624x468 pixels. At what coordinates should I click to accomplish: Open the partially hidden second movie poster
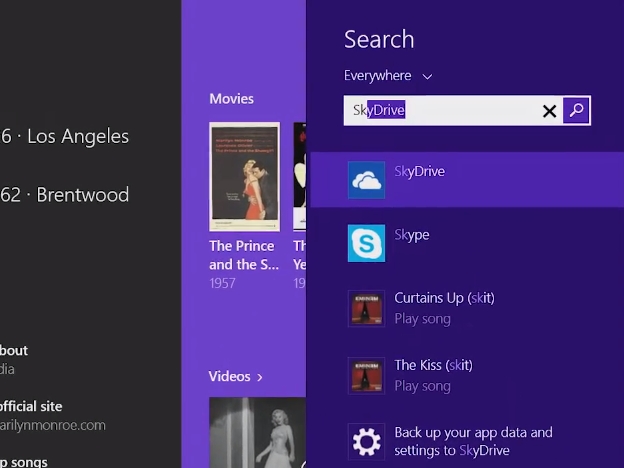pyautogui.click(x=300, y=176)
